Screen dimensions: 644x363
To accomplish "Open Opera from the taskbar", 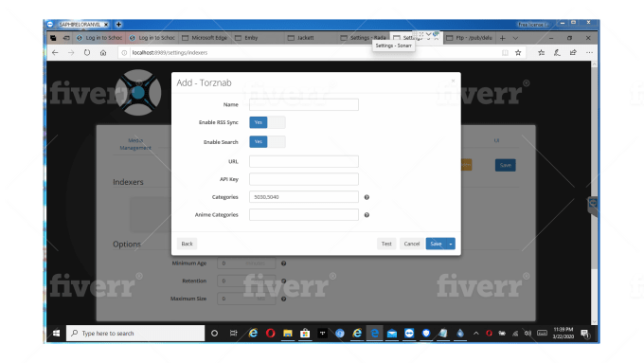I will [270, 334].
